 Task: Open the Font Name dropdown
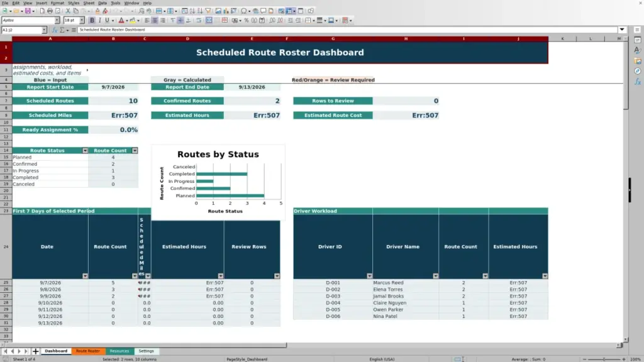pos(57,20)
